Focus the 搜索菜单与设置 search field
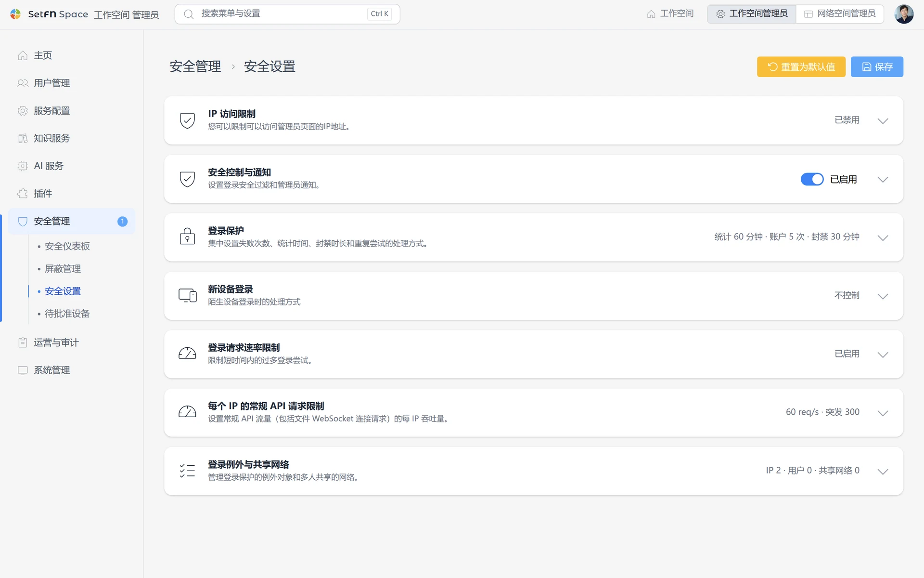 pos(287,14)
